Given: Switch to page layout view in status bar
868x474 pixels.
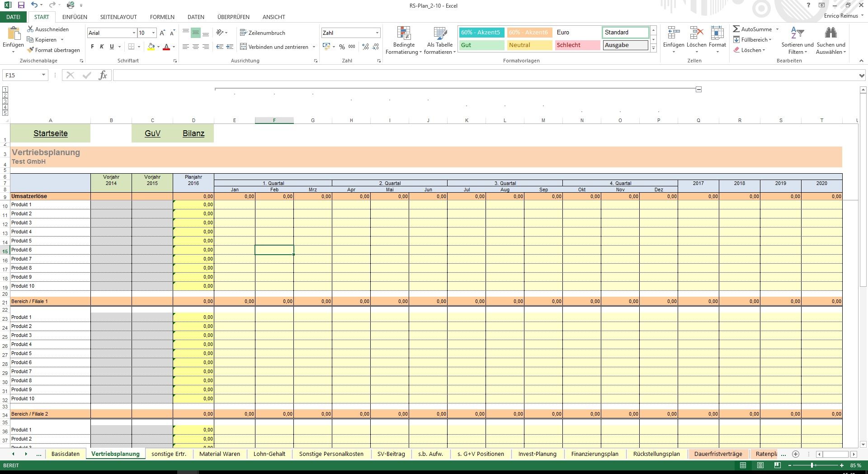Looking at the screenshot, I should coord(760,465).
